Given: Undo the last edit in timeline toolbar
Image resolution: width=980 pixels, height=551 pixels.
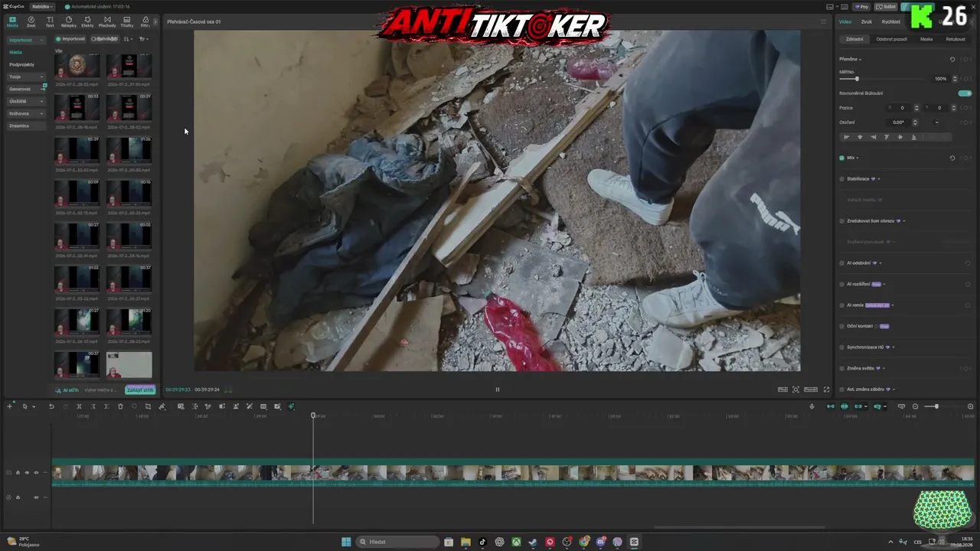Looking at the screenshot, I should (x=51, y=406).
